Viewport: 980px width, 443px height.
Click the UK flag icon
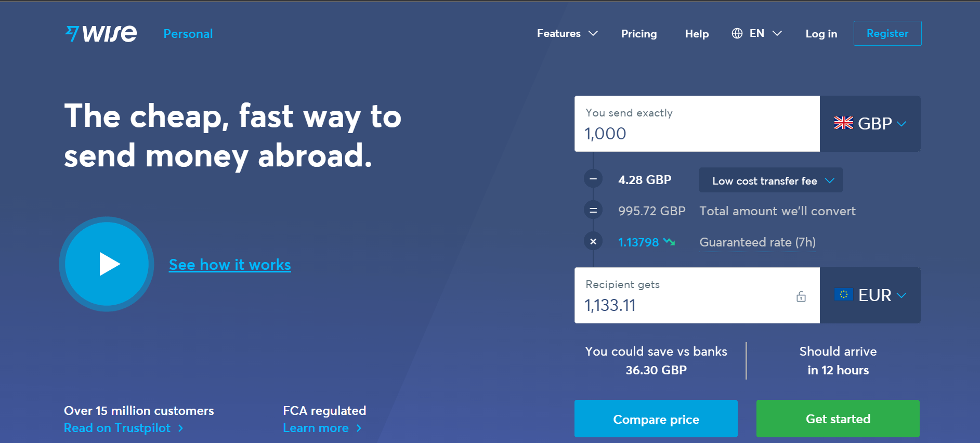click(843, 123)
